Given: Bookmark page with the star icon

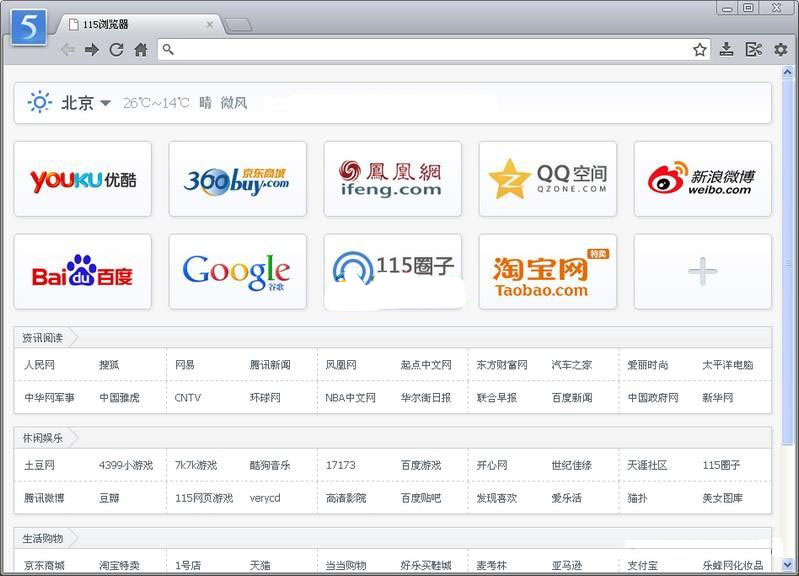Looking at the screenshot, I should pyautogui.click(x=700, y=49).
